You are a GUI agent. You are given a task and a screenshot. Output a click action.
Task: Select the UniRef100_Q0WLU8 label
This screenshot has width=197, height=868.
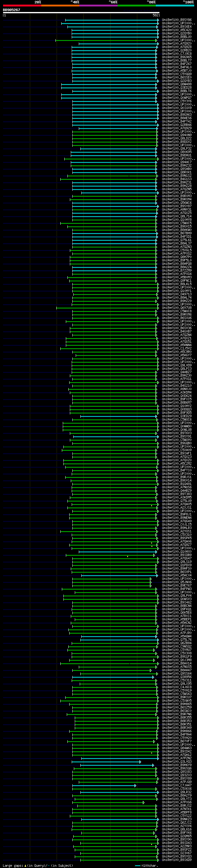click(177, 430)
